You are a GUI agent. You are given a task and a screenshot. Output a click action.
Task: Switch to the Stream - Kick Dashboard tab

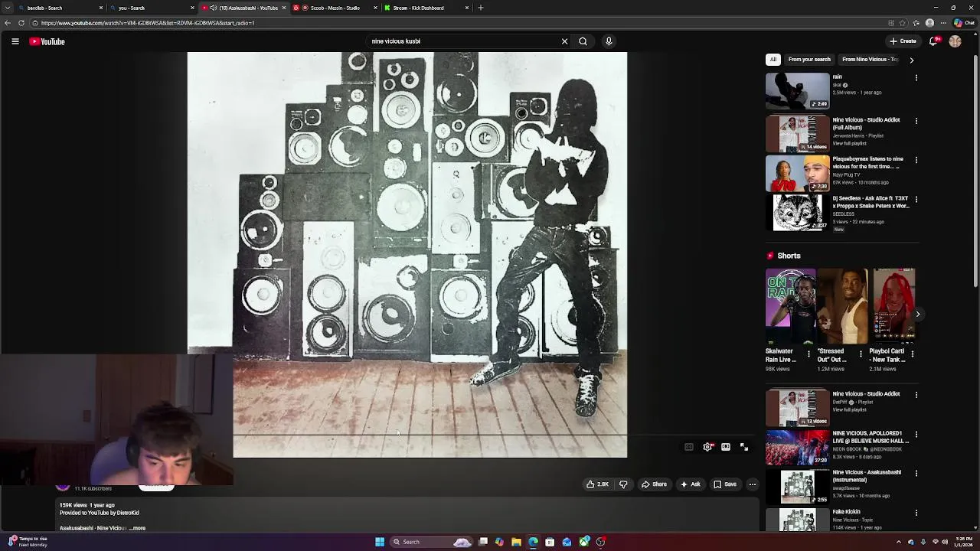pyautogui.click(x=426, y=8)
